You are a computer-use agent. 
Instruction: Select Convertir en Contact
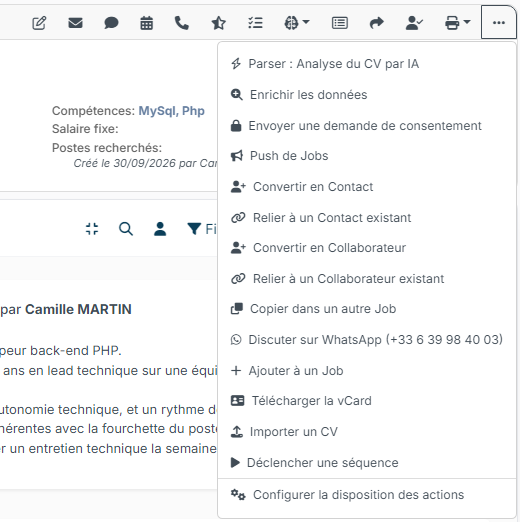click(x=367, y=187)
